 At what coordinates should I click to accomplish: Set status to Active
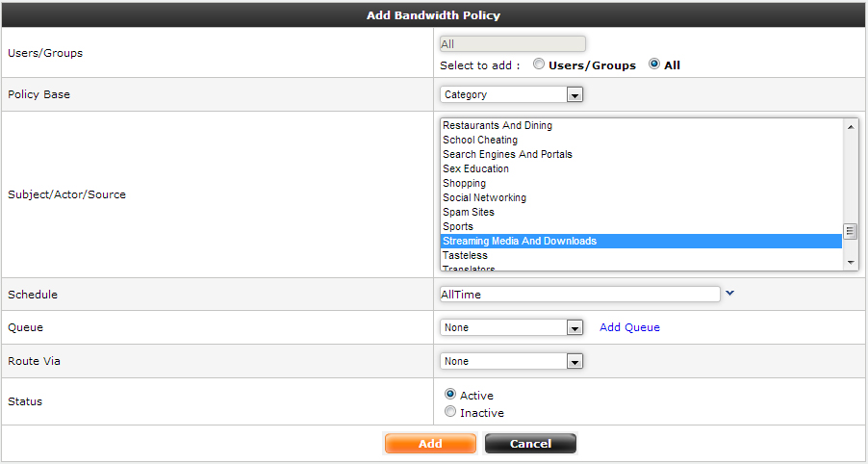450,395
